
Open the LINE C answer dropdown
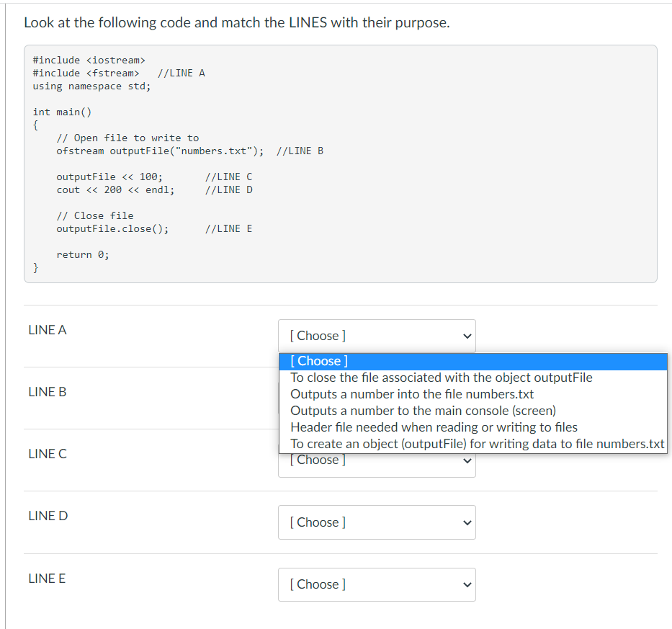pos(377,460)
